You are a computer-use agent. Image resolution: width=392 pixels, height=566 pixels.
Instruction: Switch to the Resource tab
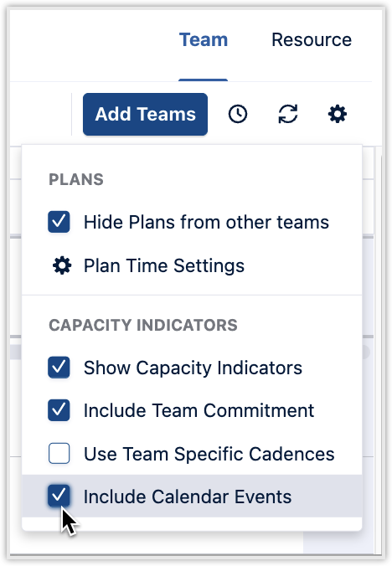(x=312, y=39)
